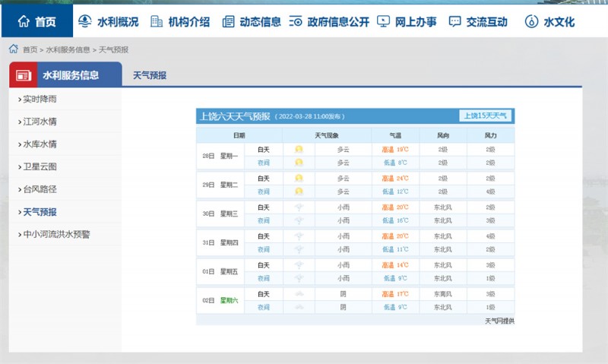Click the 高温 17℃ cell for 02日
The width and height of the screenshot is (608, 364).
(x=395, y=294)
